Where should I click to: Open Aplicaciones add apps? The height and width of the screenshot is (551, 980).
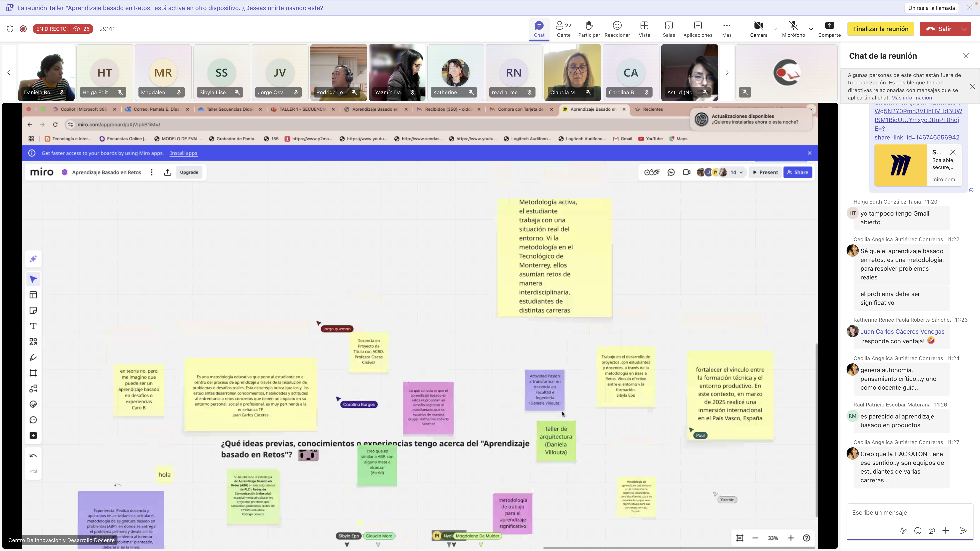coord(698,29)
